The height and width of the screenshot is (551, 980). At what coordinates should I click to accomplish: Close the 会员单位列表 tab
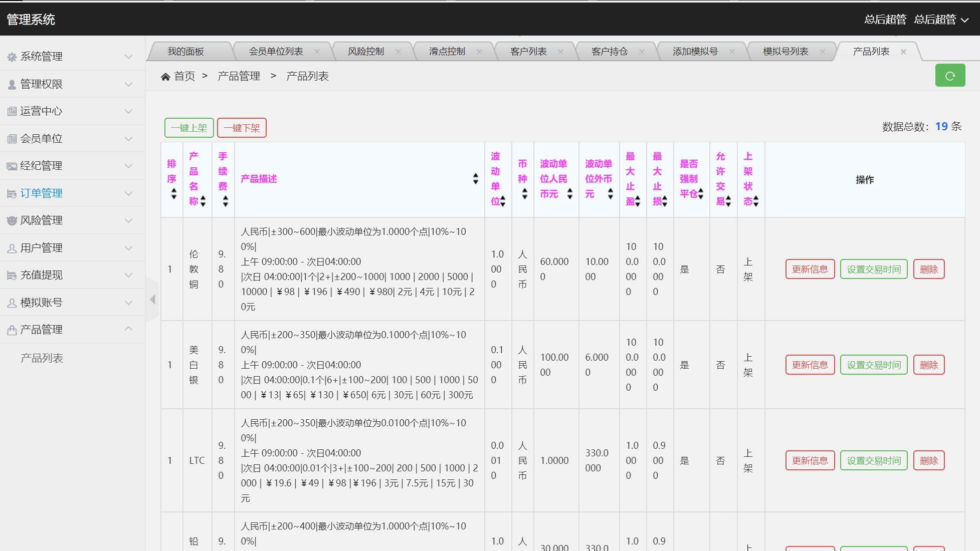point(317,52)
